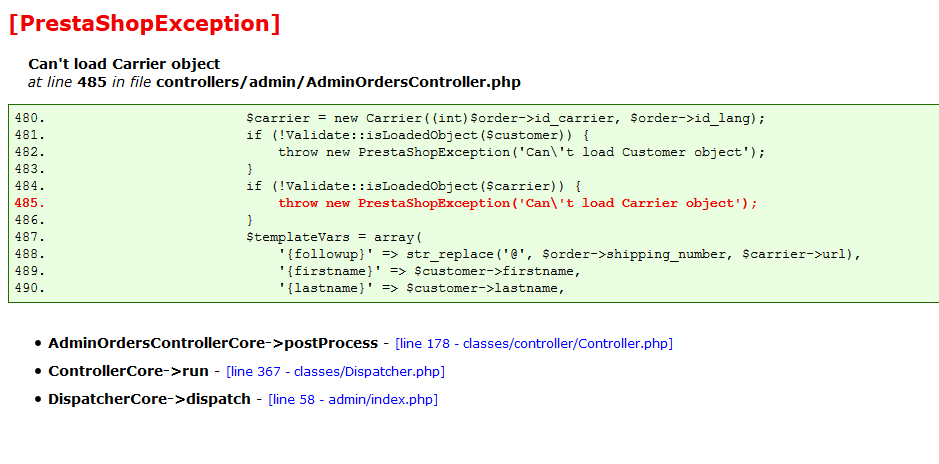Click code line 482 throwing Customer exception
The image size is (939, 464).
[522, 152]
